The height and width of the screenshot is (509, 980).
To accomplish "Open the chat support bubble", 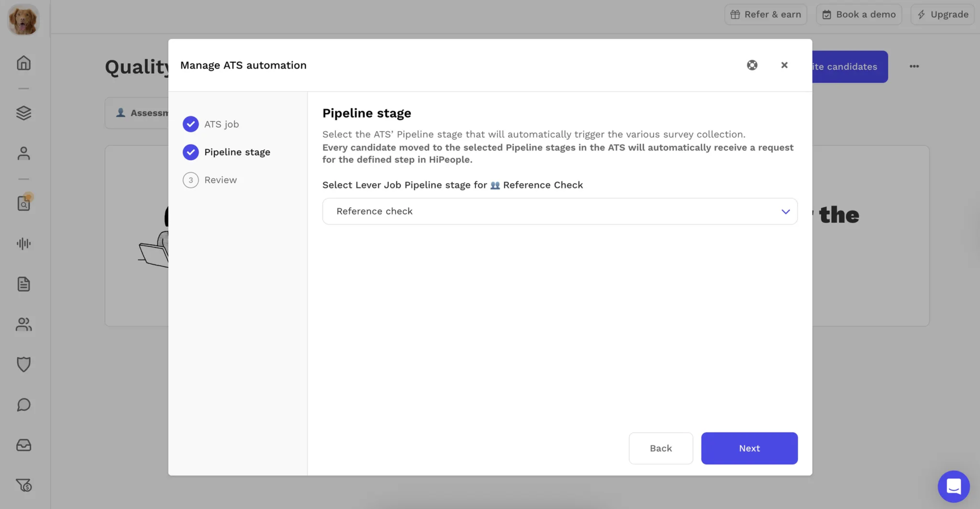I will pos(953,486).
